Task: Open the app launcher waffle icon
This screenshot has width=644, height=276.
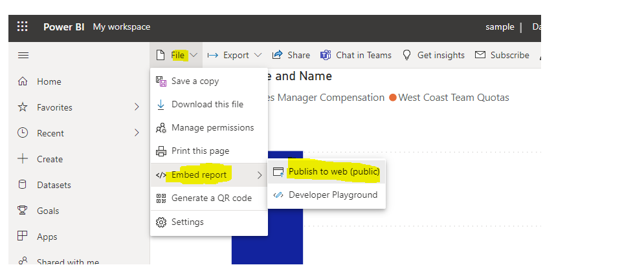Action: coord(23,27)
